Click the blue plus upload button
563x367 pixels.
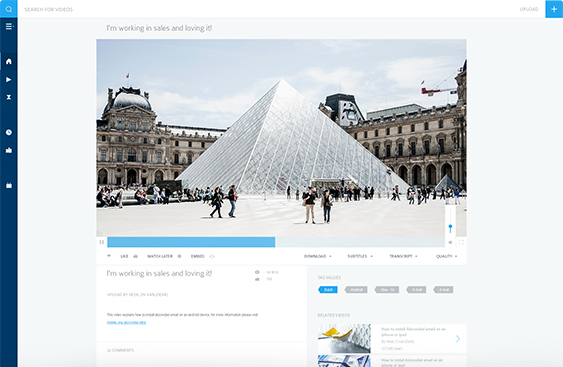coord(554,9)
